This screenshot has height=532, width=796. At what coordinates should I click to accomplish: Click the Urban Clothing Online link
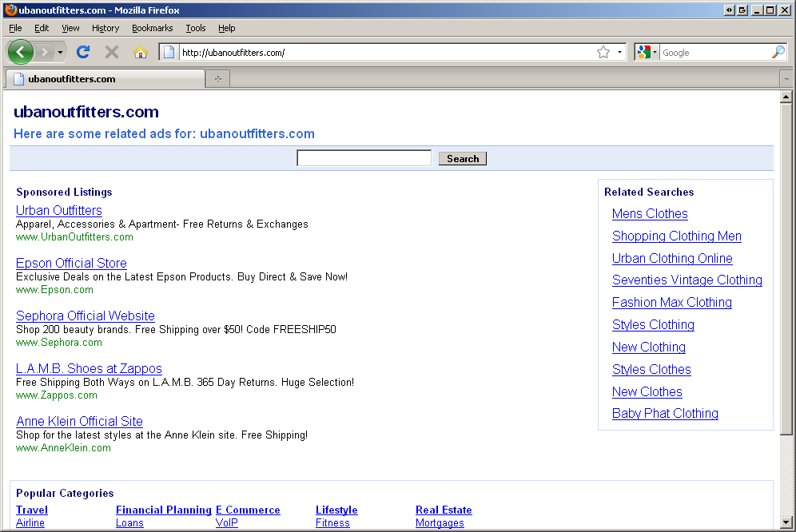(x=672, y=258)
